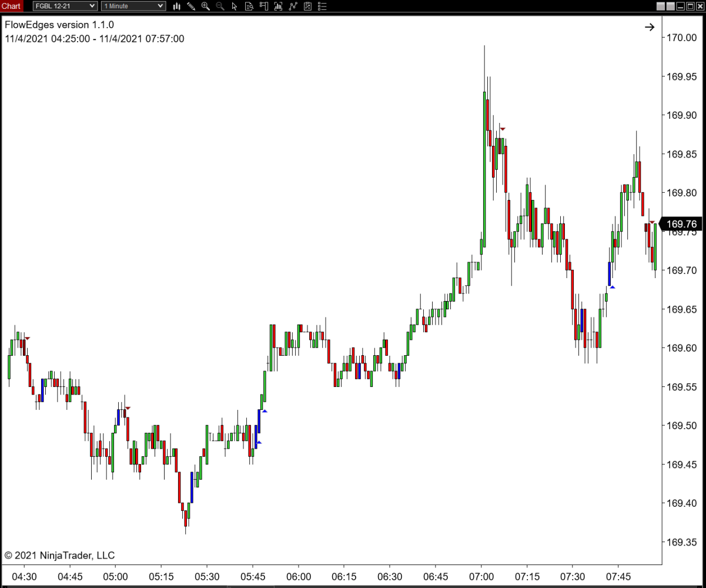Click the current price marker 169.76
706x588 pixels.
pyautogui.click(x=681, y=224)
